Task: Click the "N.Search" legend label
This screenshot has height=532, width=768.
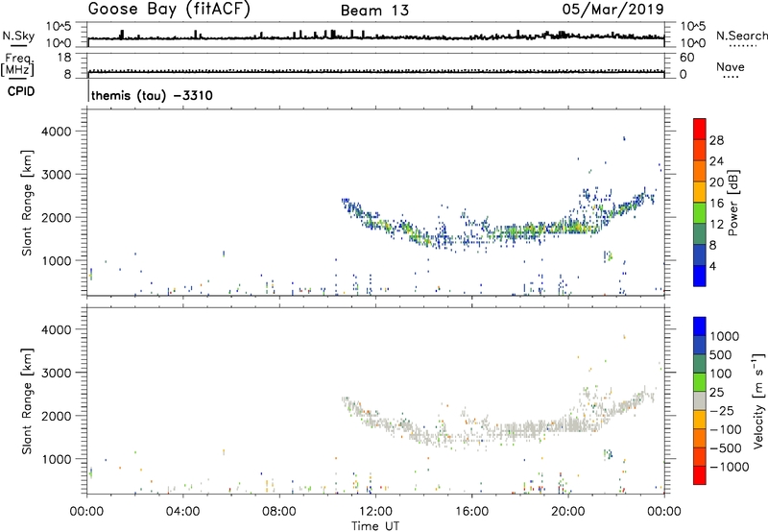Action: [741, 36]
